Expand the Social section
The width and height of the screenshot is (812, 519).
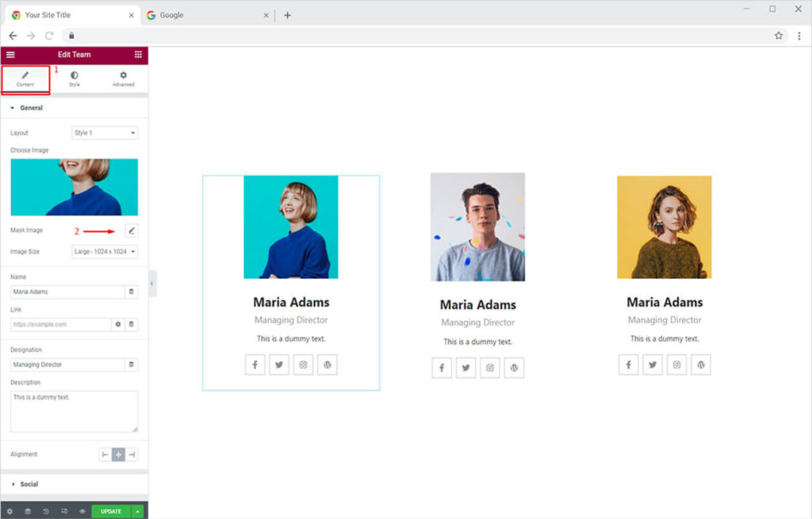pos(29,484)
